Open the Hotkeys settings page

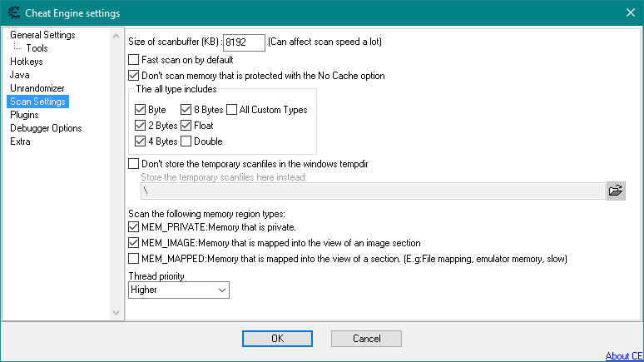coord(27,62)
